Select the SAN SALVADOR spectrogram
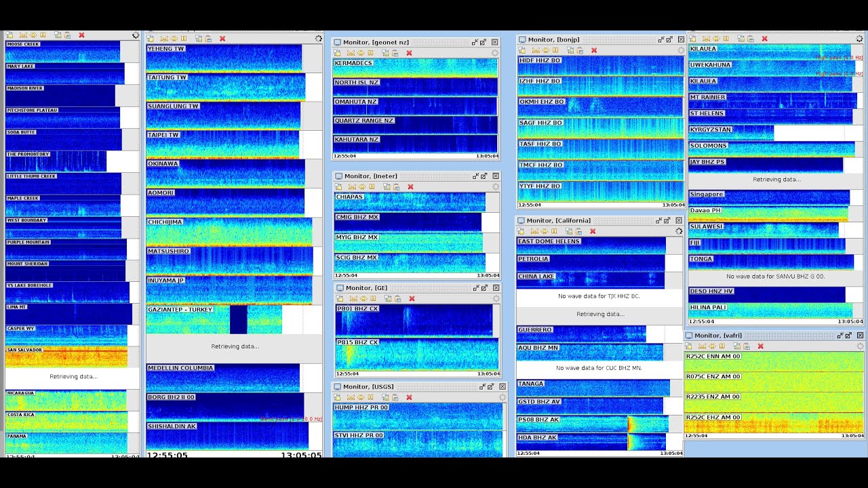 [66, 357]
